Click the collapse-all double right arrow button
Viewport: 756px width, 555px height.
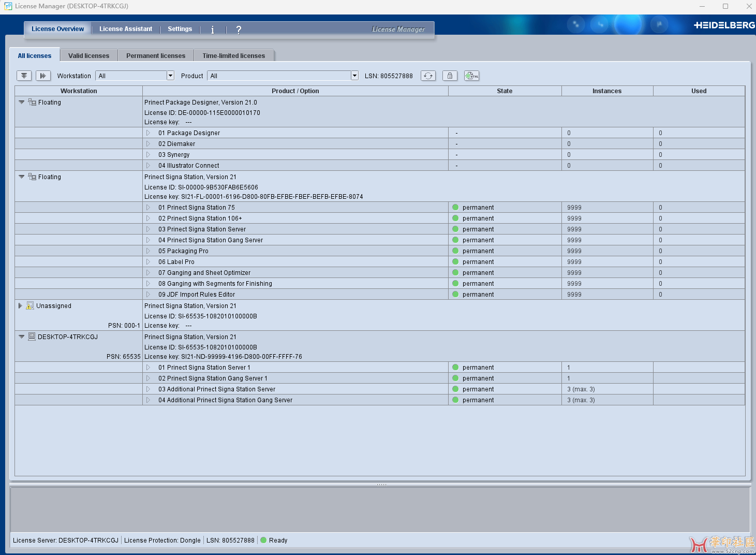pos(43,76)
